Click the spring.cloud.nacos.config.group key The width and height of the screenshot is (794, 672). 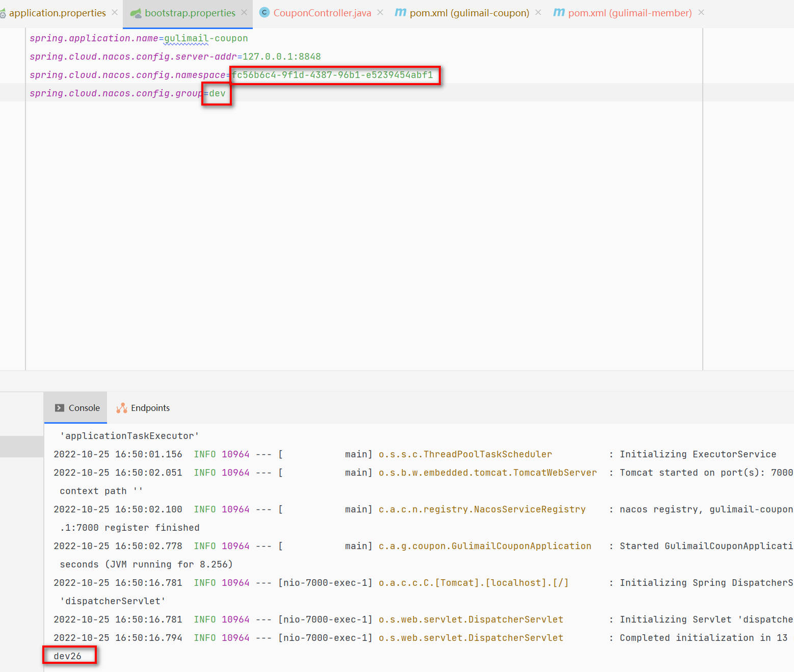pos(116,93)
